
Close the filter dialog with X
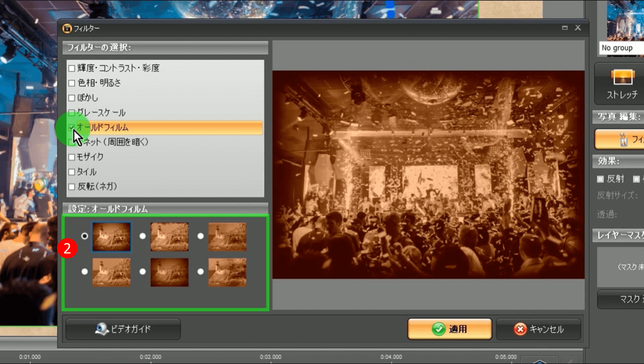tap(578, 27)
